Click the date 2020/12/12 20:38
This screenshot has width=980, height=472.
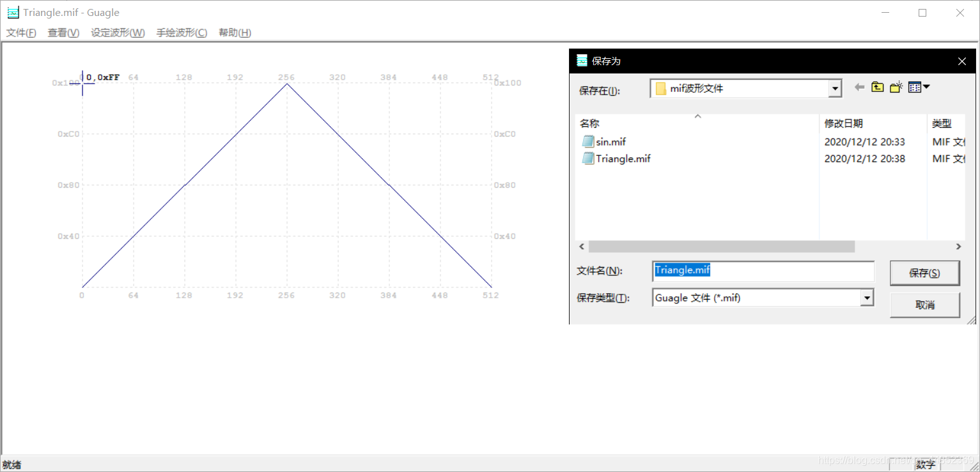(864, 158)
